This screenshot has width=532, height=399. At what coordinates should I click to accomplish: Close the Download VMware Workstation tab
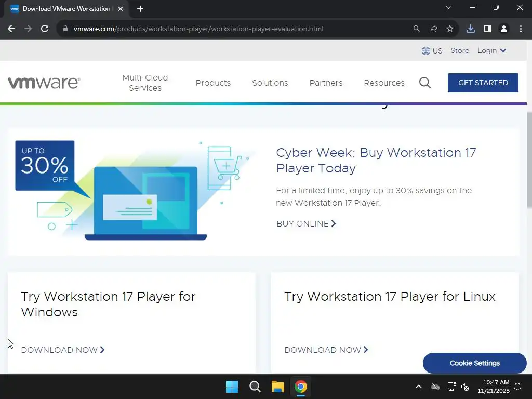pos(121,9)
